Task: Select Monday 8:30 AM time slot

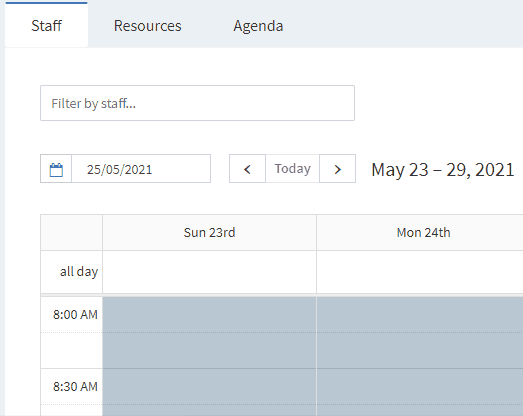Action: pyautogui.click(x=420, y=387)
